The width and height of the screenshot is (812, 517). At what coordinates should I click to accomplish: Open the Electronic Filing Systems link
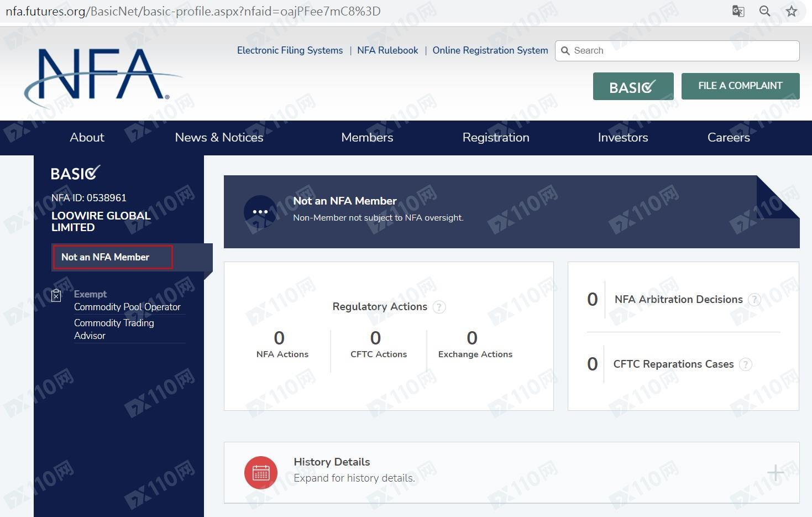tap(290, 50)
